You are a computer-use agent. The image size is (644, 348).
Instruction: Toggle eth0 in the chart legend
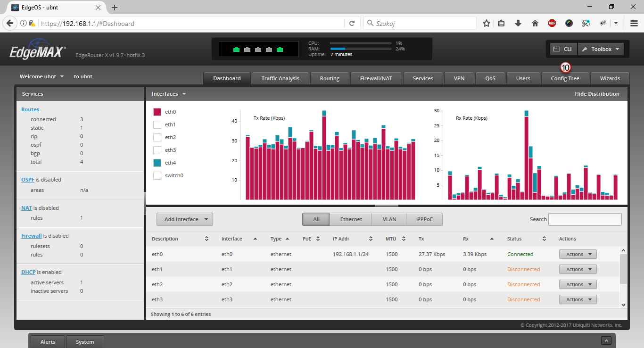(157, 112)
